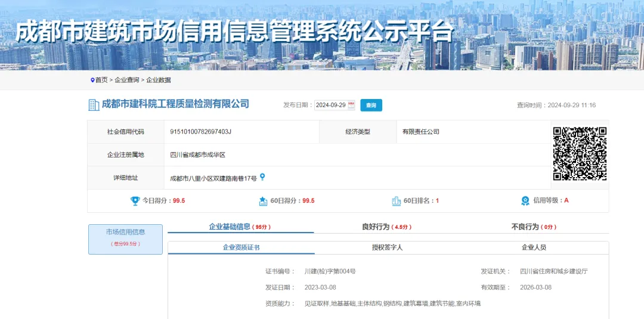The image size is (644, 319).
Task: Click the location pin icon beside the address
Action: 262,177
